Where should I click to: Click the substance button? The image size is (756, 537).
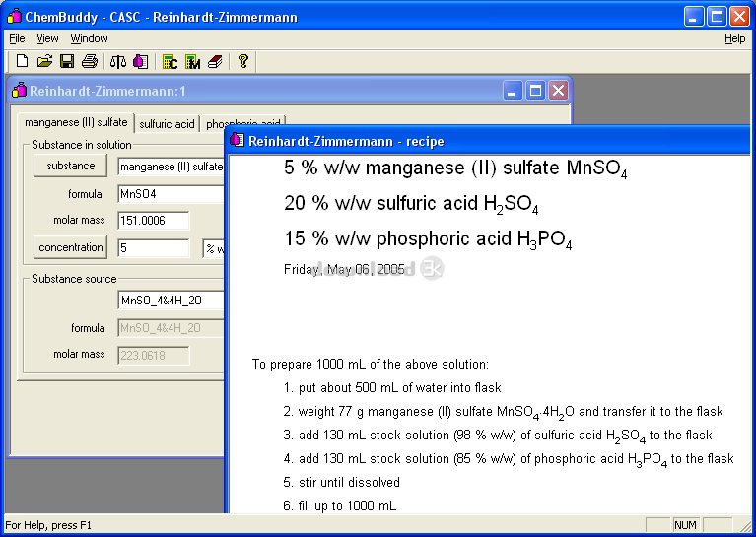(70, 166)
